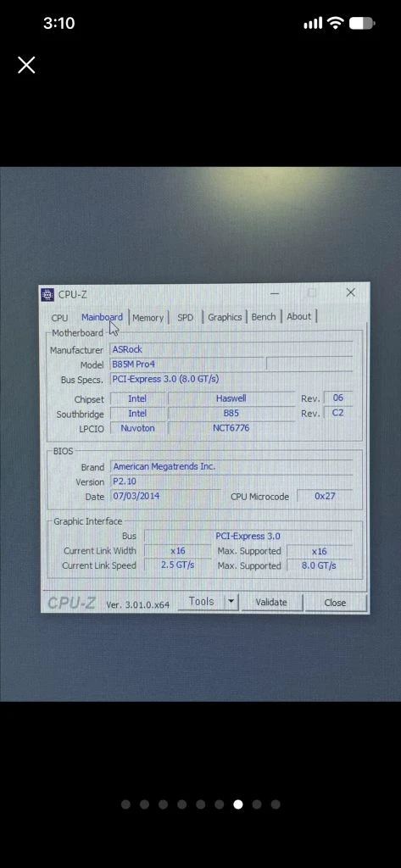This screenshot has width=401, height=868.
Task: Tap the cellular signal bars icon
Action: pos(313,23)
